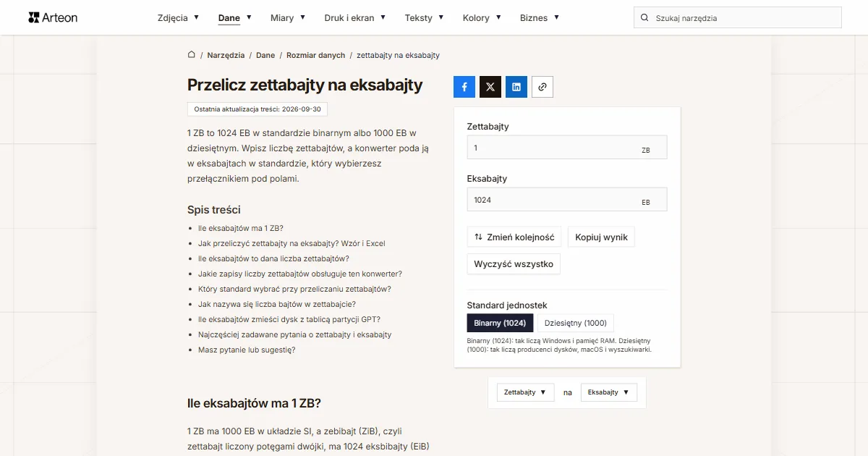Open the Miary menu
The height and width of the screenshot is (456, 868).
pos(288,17)
